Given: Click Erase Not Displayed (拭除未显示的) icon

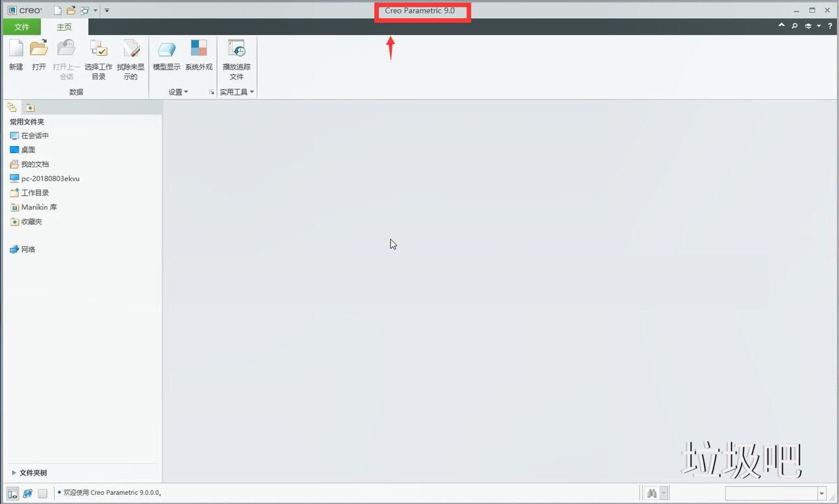Looking at the screenshot, I should [131, 58].
